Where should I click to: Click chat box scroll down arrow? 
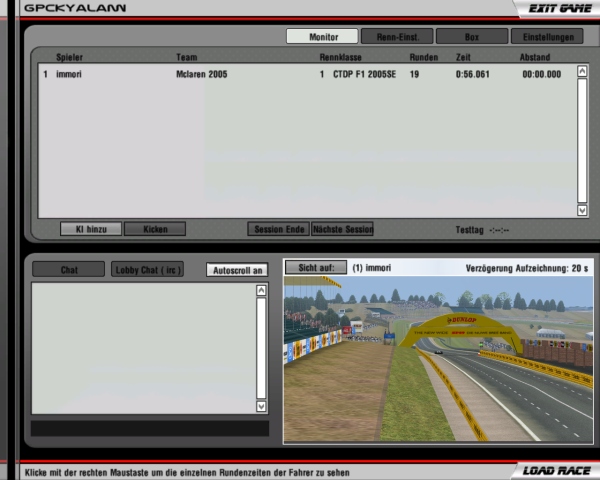(262, 406)
